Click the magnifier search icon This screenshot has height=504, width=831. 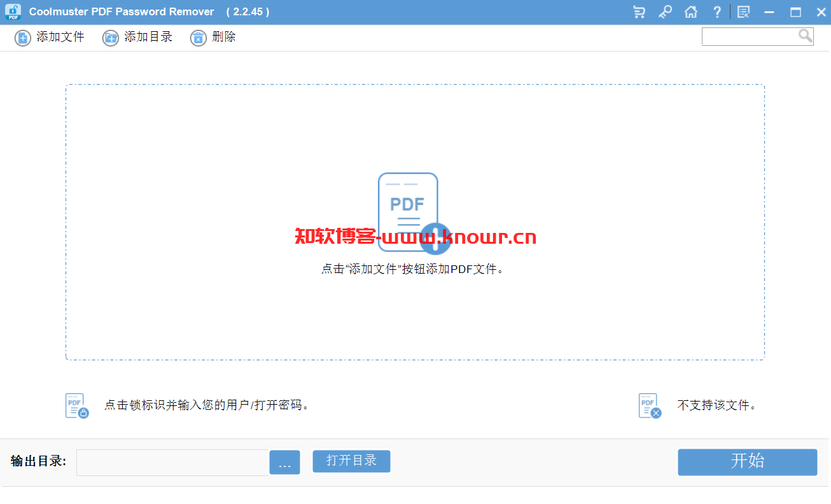point(806,36)
